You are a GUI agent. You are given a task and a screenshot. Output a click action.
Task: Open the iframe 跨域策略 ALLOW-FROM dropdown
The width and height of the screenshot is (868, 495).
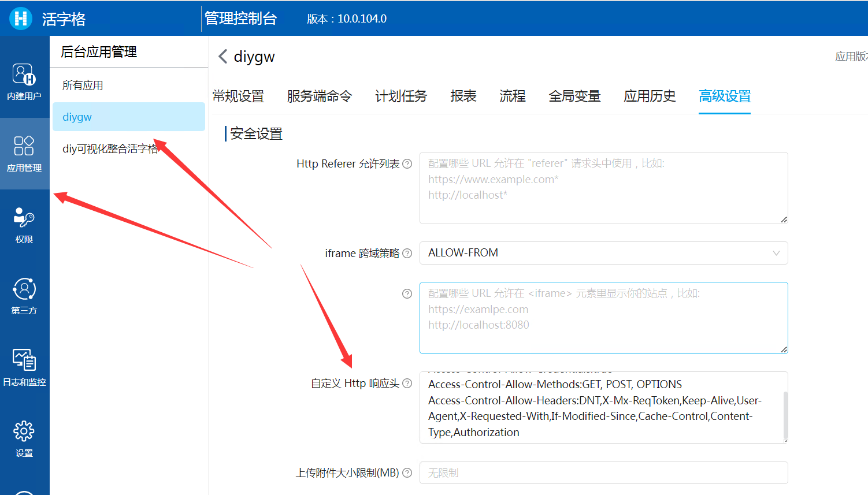coord(603,253)
